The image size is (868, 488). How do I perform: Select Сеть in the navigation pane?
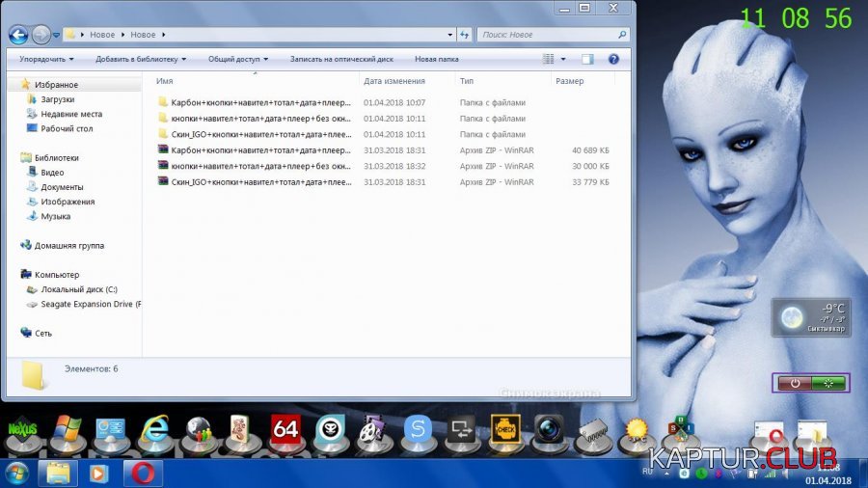[x=42, y=334]
